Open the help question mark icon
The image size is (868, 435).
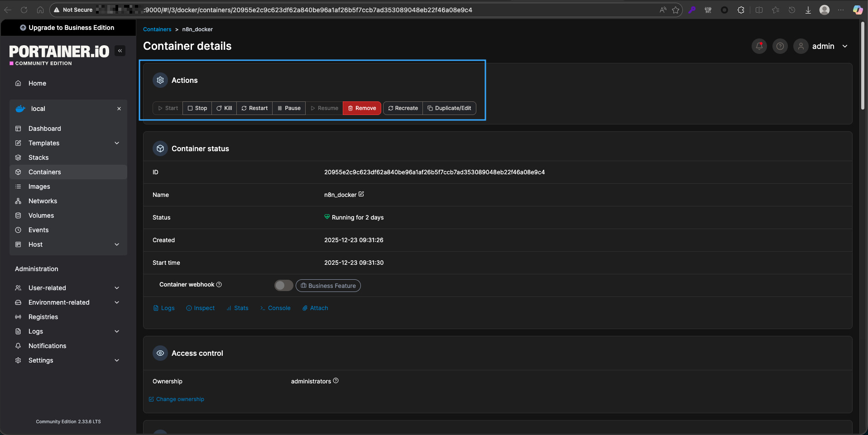pyautogui.click(x=780, y=46)
